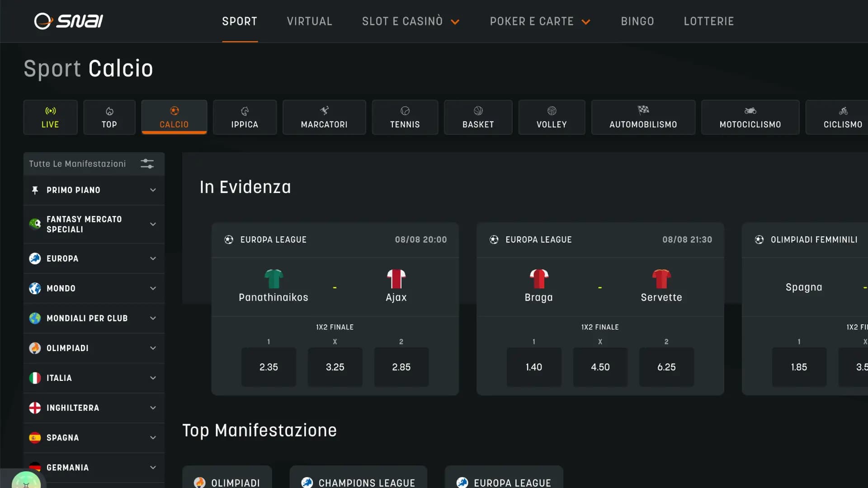
Task: Open the Braga vs Servette match card
Action: (600, 287)
